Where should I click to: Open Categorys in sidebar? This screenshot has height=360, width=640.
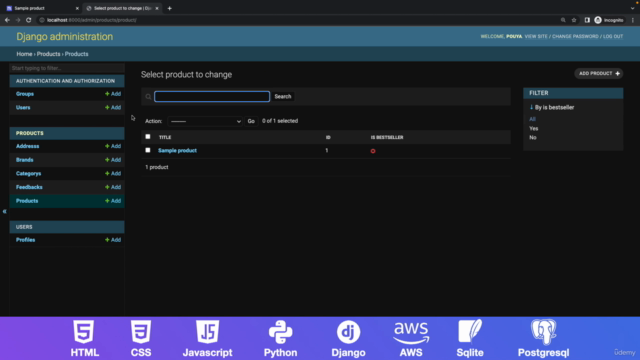29,173
